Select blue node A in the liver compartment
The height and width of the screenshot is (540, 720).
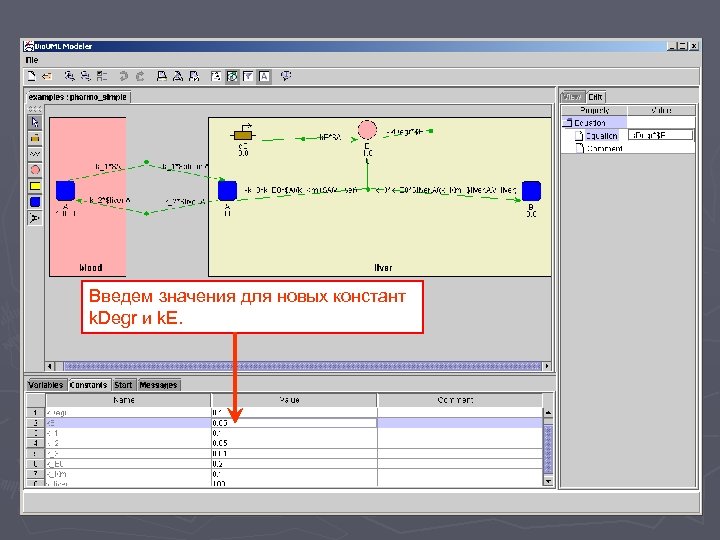click(x=227, y=191)
